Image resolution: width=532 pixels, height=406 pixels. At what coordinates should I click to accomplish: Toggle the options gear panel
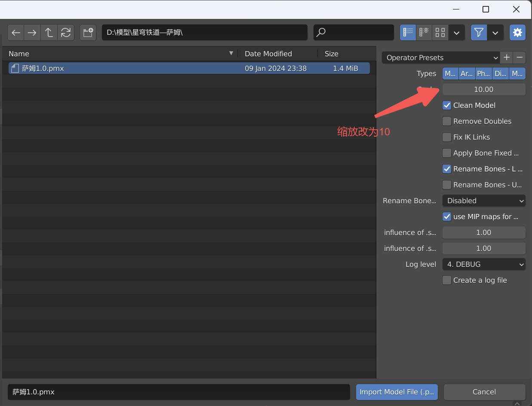(x=517, y=33)
